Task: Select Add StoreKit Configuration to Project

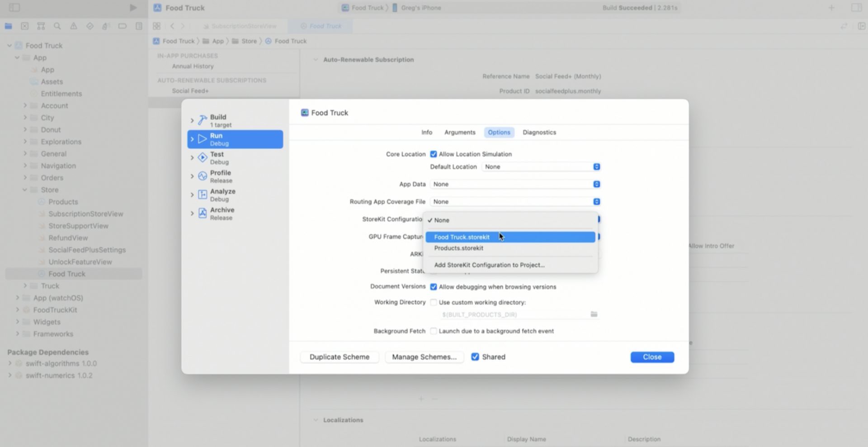Action: [x=510, y=265]
